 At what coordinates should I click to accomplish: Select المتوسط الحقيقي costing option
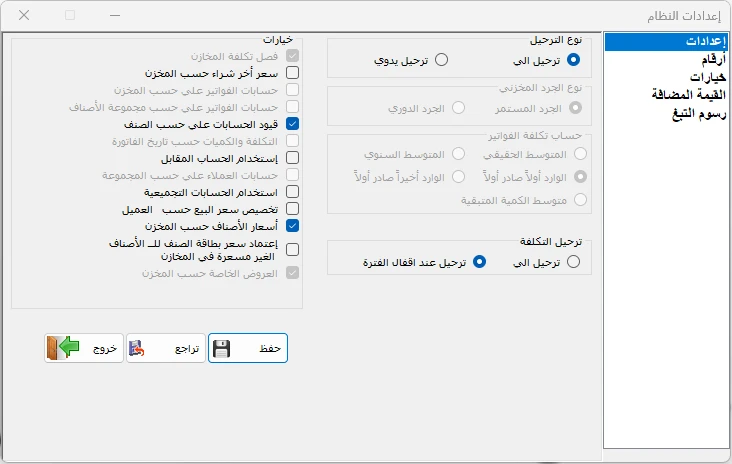[580, 154]
